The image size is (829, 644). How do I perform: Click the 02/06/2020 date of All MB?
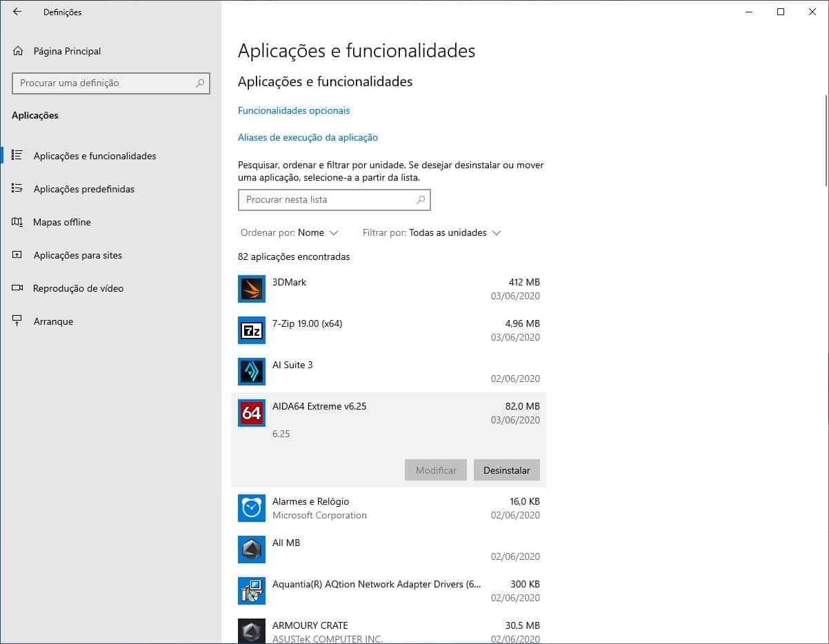[515, 556]
